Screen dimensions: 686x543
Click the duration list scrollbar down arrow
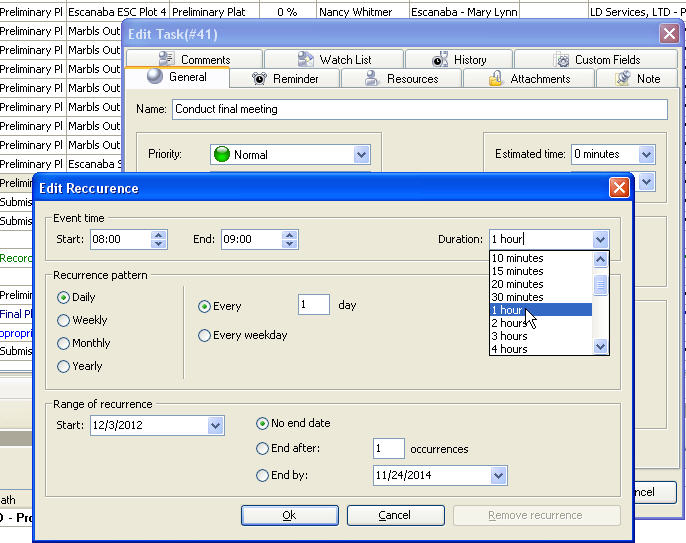tap(600, 347)
